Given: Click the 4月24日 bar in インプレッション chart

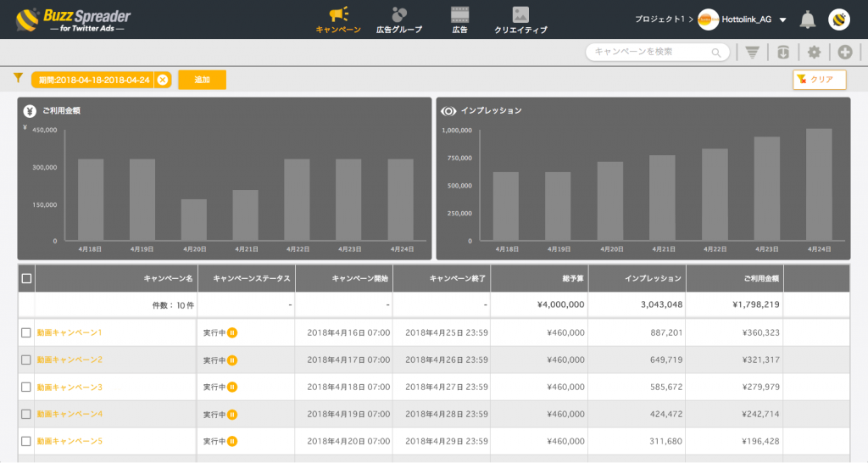Looking at the screenshot, I should tap(819, 184).
